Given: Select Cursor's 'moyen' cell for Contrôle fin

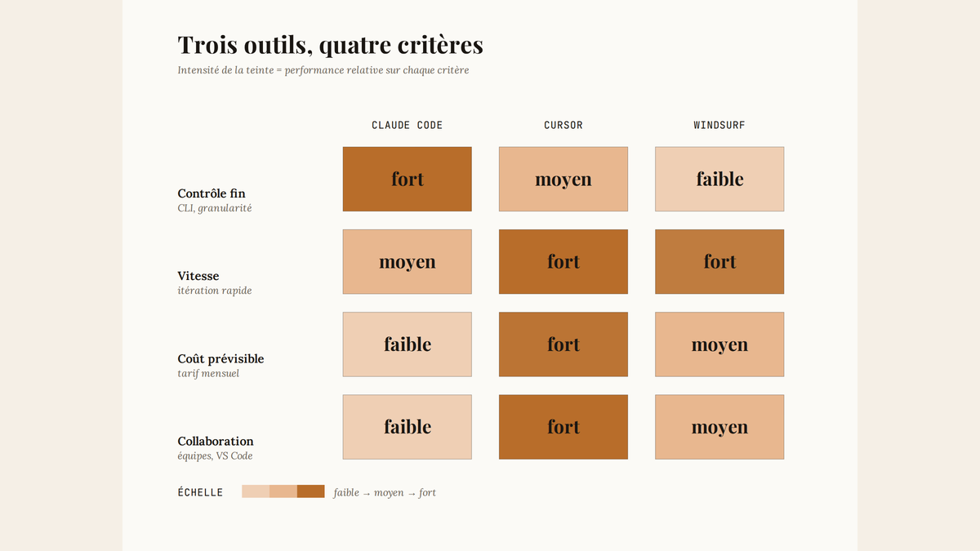Looking at the screenshot, I should click(x=563, y=179).
